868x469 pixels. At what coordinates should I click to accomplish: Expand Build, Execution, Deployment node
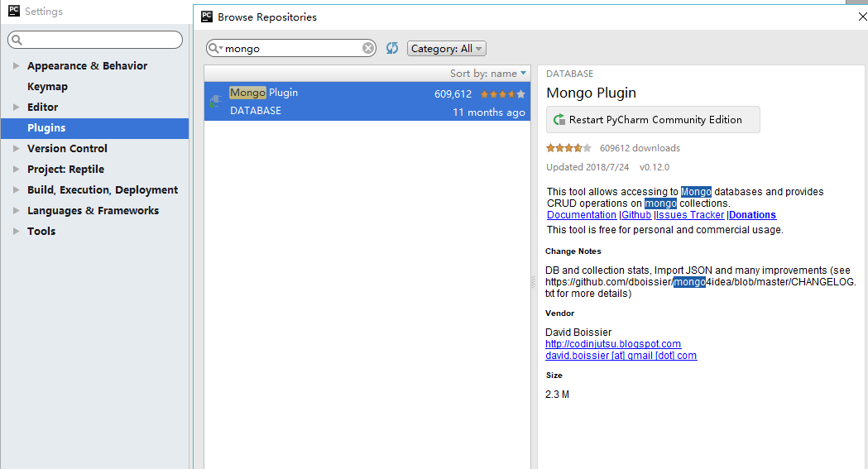(16, 189)
